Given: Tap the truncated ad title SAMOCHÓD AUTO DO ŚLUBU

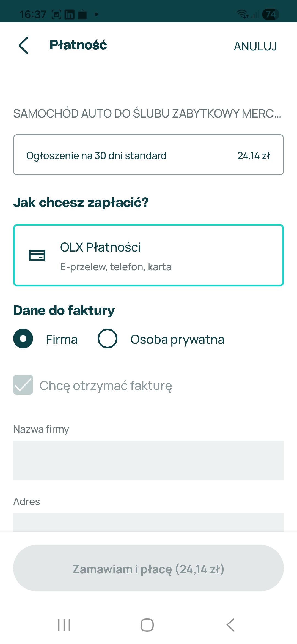Looking at the screenshot, I should 147,113.
